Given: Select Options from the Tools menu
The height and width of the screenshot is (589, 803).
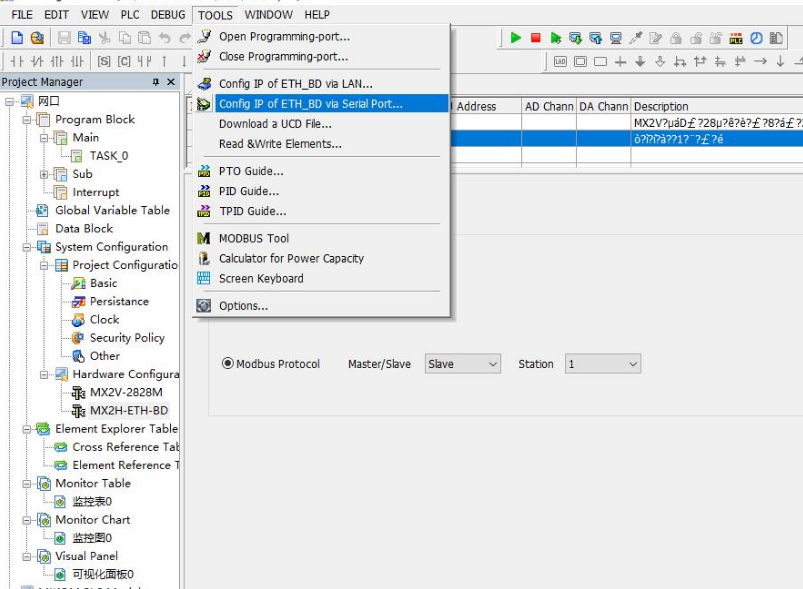Looking at the screenshot, I should [243, 306].
